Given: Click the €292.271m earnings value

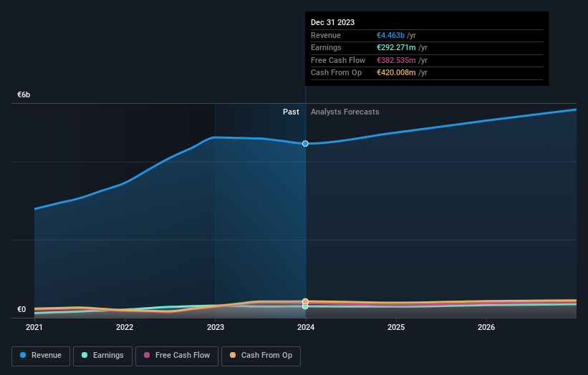Looking at the screenshot, I should click(396, 47).
